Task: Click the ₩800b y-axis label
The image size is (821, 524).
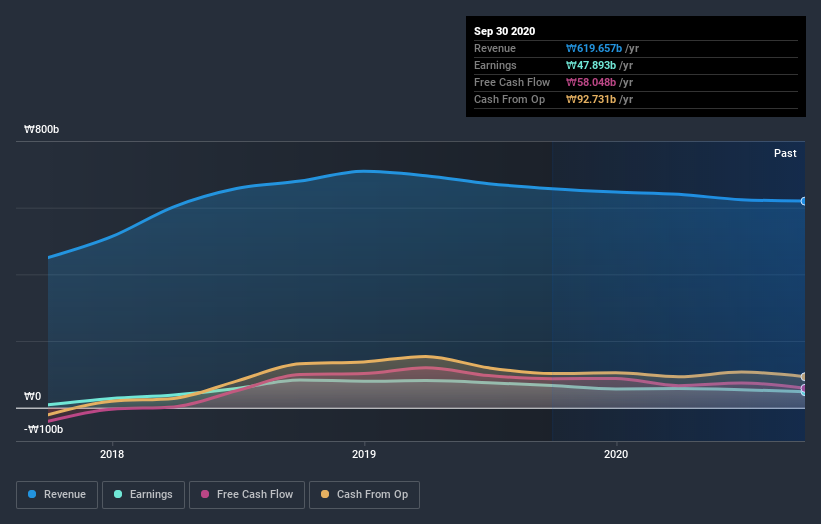Action: [42, 129]
